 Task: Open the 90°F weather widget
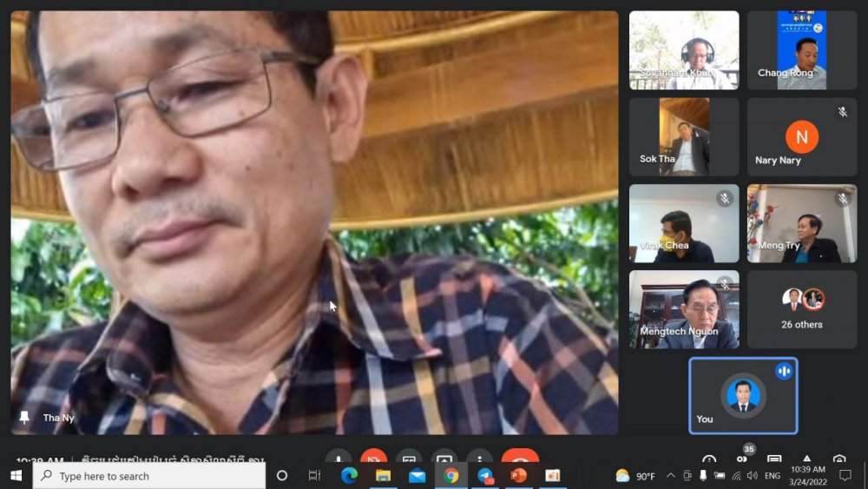click(x=635, y=475)
